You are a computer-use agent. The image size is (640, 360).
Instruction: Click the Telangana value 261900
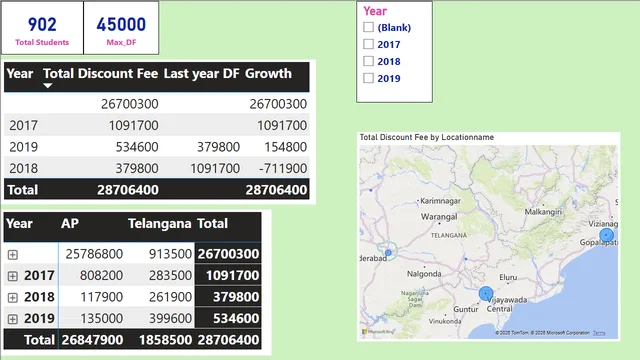click(170, 297)
